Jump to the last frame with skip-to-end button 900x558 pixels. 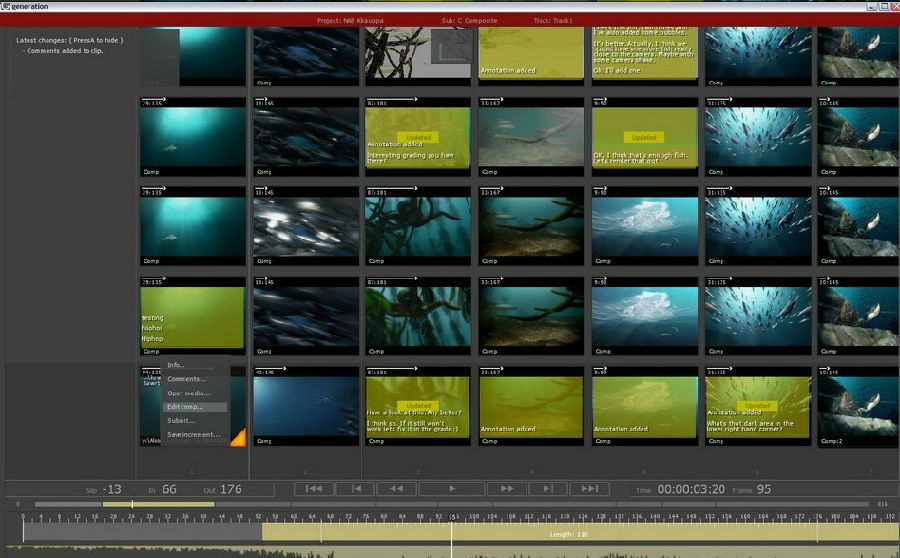click(x=589, y=489)
